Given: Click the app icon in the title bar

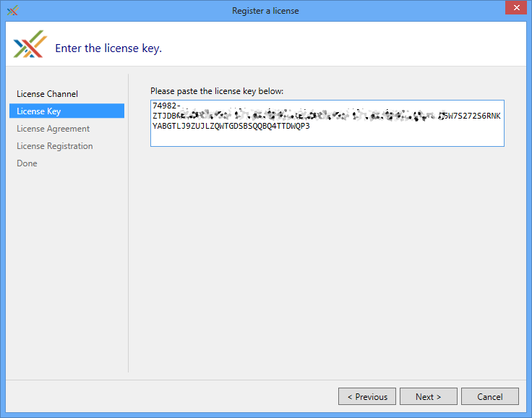Looking at the screenshot, I should point(12,11).
